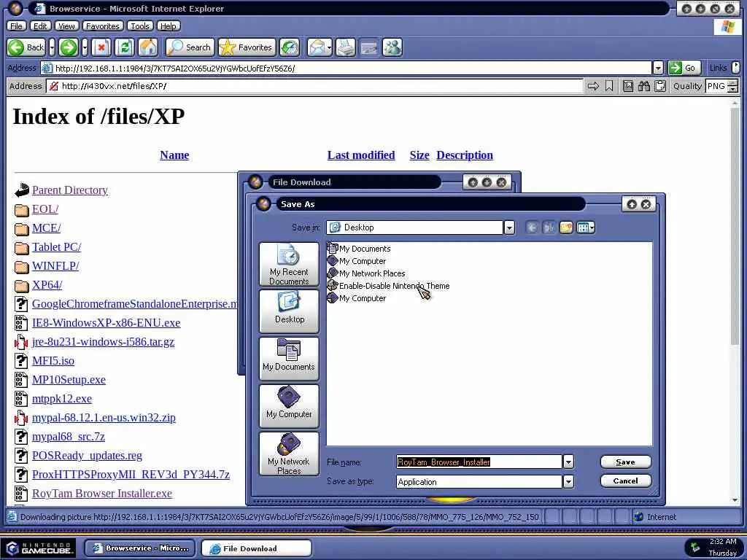Viewport: 747px width, 560px height.
Task: Select Desktop in the places bar
Action: [x=289, y=311]
